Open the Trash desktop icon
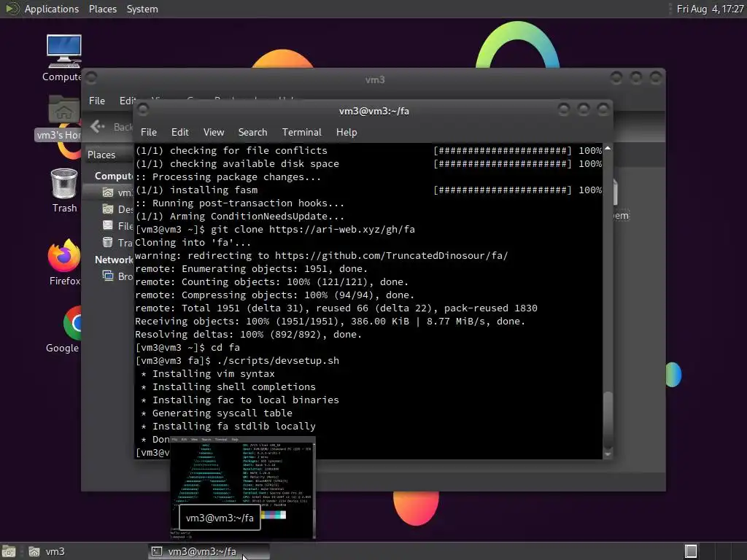Screen dimensions: 747x560 point(64,190)
